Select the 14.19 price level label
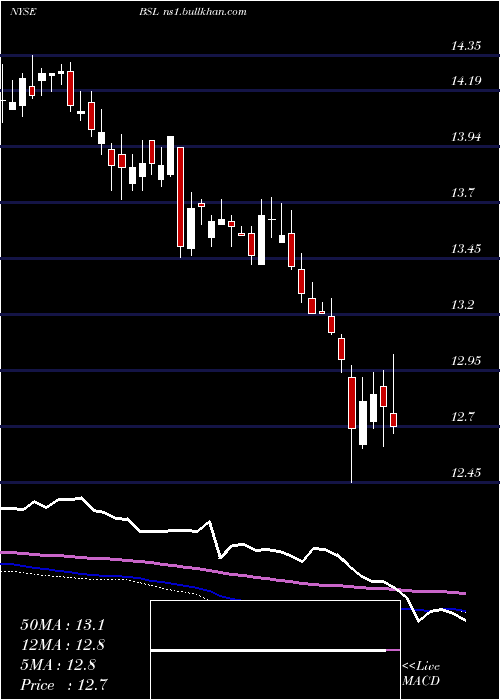This screenshot has height=700, width=500. [467, 81]
